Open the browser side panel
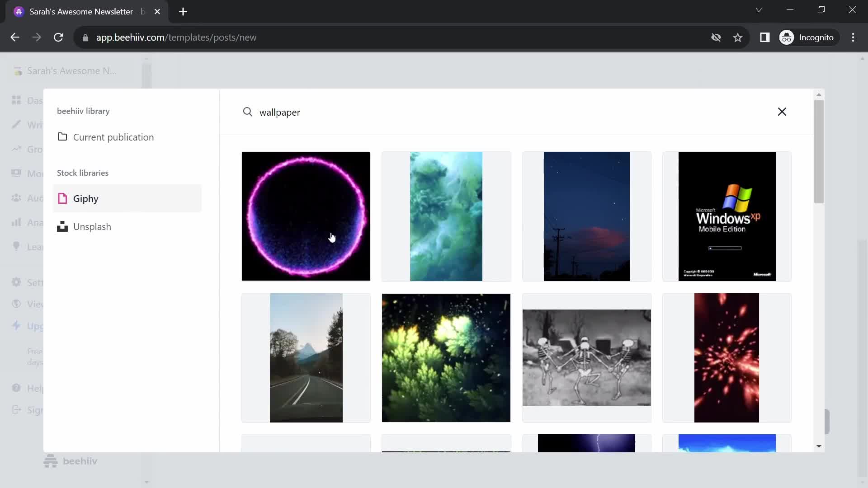This screenshot has height=488, width=868. [764, 38]
